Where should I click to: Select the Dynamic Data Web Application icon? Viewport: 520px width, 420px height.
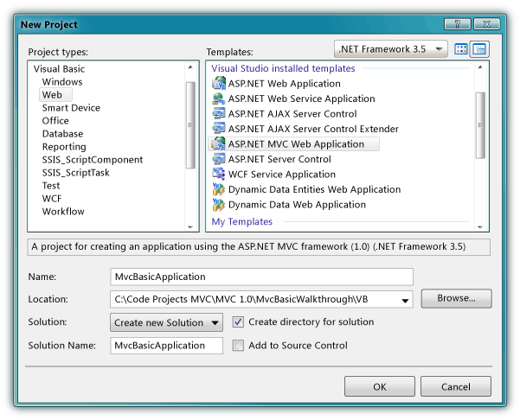[x=219, y=204]
